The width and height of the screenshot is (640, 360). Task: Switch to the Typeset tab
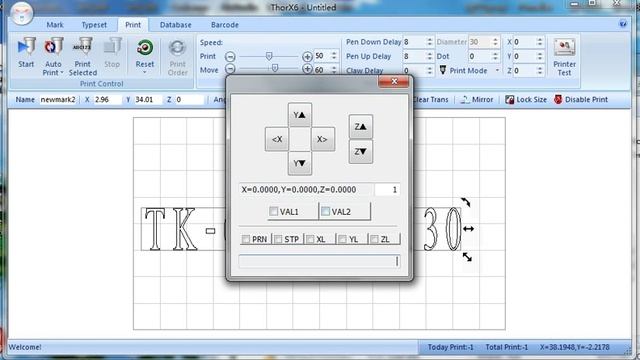pos(94,25)
